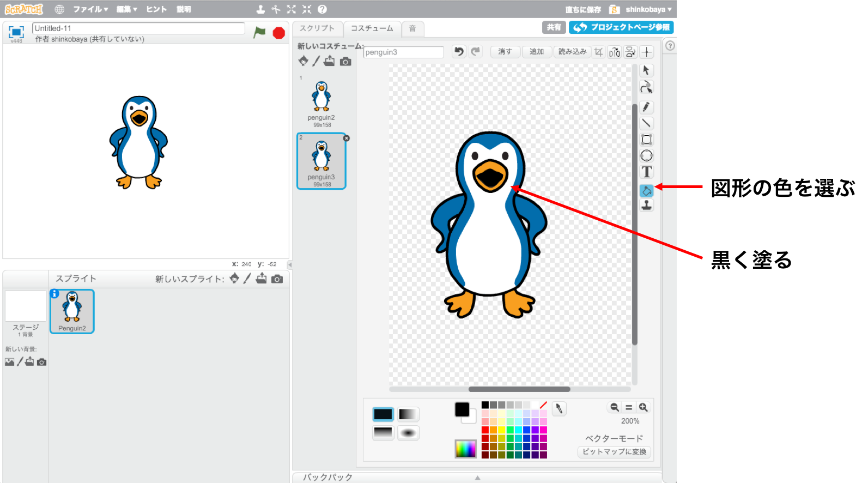
Task: Open プロジェクトページ参照 project page
Action: (621, 27)
